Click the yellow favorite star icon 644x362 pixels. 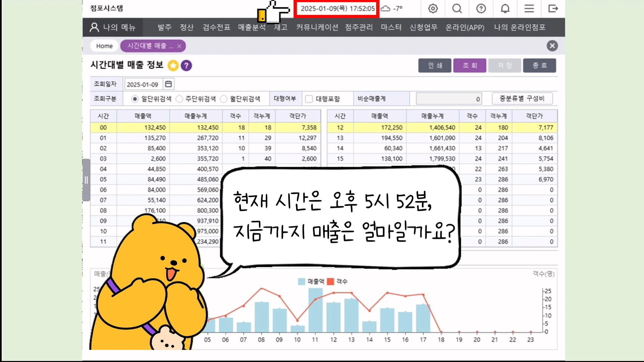coord(173,65)
